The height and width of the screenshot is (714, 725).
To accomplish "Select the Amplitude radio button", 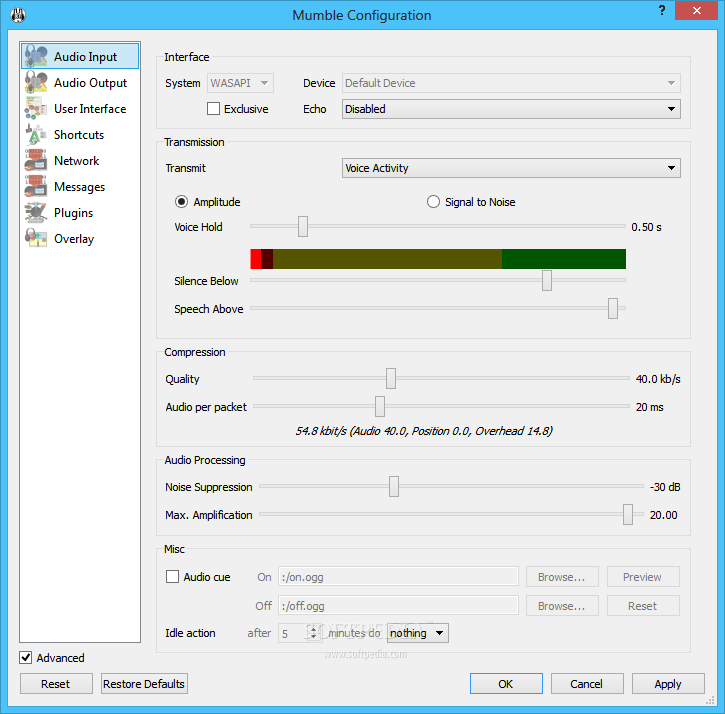I will point(181,202).
